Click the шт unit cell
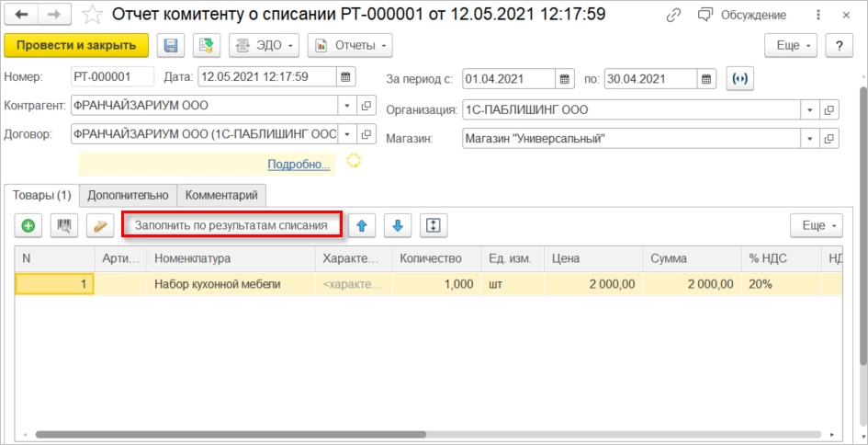Screen dimensions: 868x445 (513, 284)
